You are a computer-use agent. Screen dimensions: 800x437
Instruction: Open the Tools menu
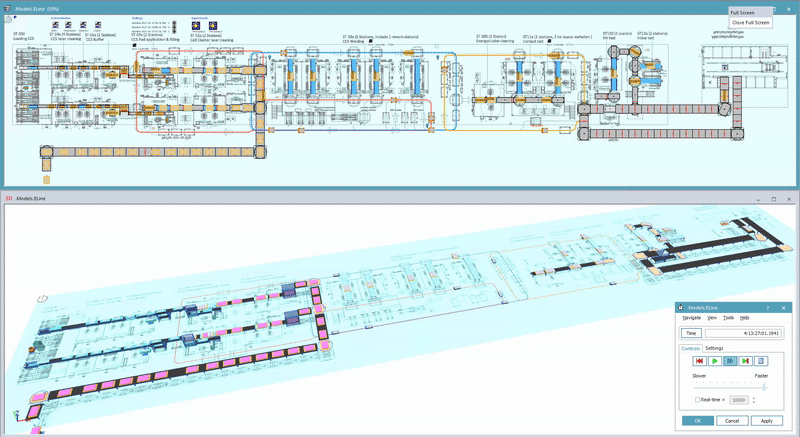coord(729,317)
